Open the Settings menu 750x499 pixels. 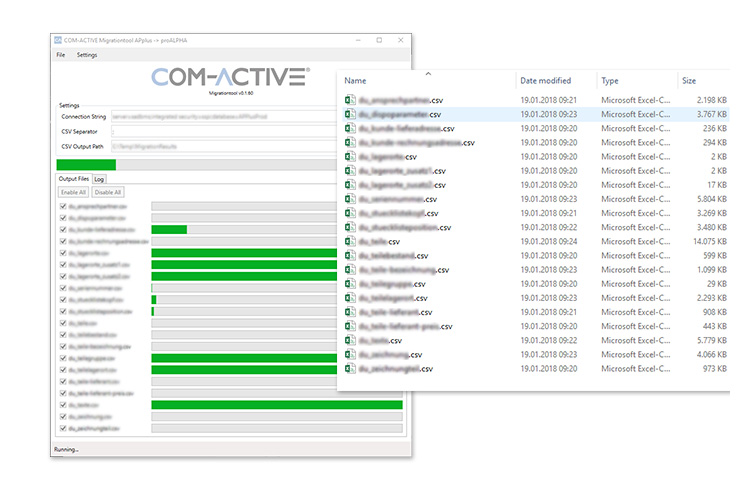click(87, 55)
